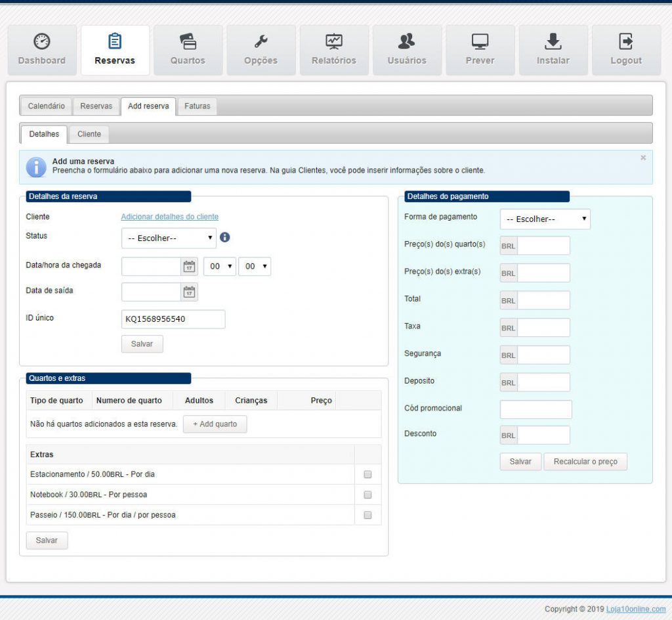672x620 pixels.
Task: Open calendar picker for Data de saída
Action: point(189,292)
